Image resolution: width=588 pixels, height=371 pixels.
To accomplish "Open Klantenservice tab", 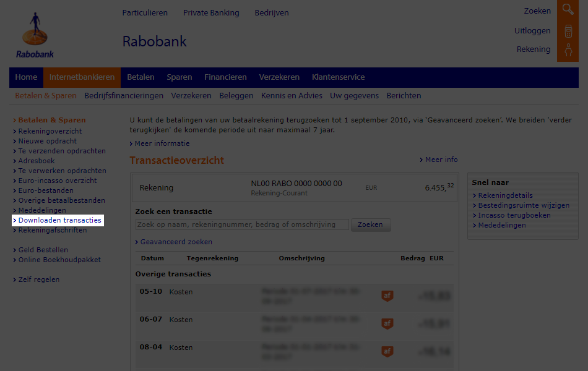I will tap(338, 77).
